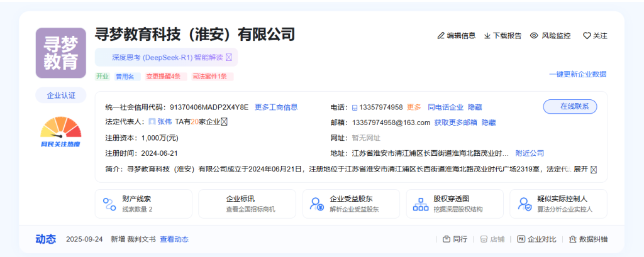Open 同电话企业 link
Image resolution: width=644 pixels, height=257 pixels.
(x=446, y=107)
